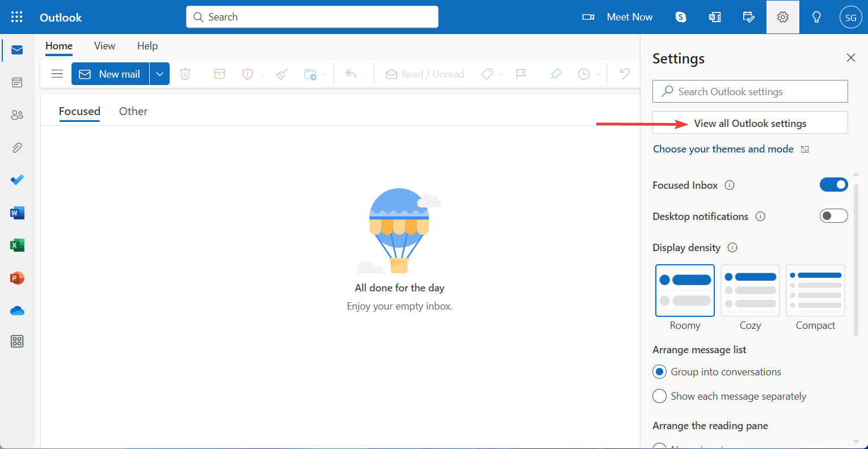Disable the Focused Inbox toggle

pyautogui.click(x=833, y=184)
